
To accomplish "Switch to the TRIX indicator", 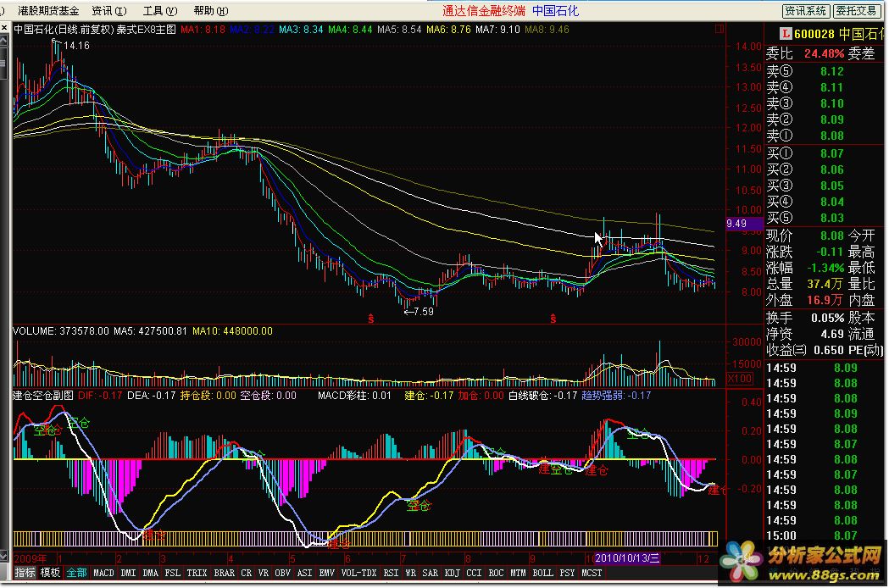I will pyautogui.click(x=197, y=574).
